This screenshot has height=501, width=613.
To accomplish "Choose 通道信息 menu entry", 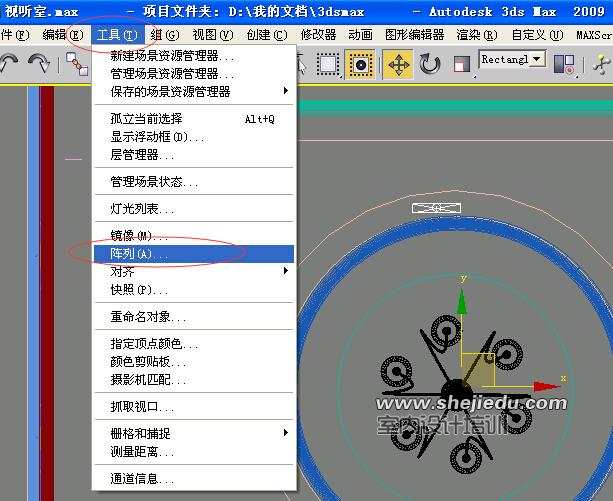I will click(x=194, y=479).
